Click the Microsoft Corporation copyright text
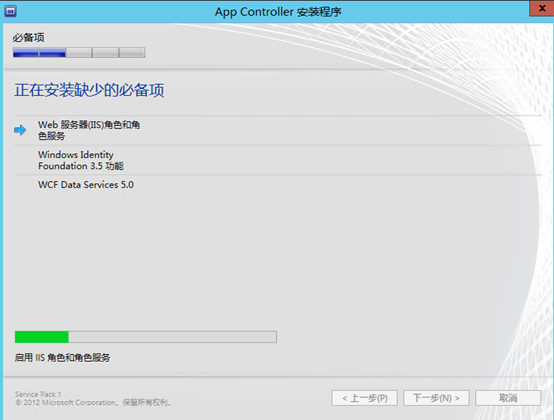 93,402
